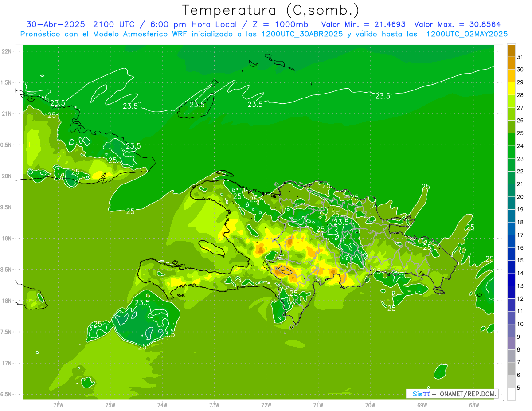Click the '19N' latitude axis label
This screenshot has width=532, height=411.
(x=7, y=239)
